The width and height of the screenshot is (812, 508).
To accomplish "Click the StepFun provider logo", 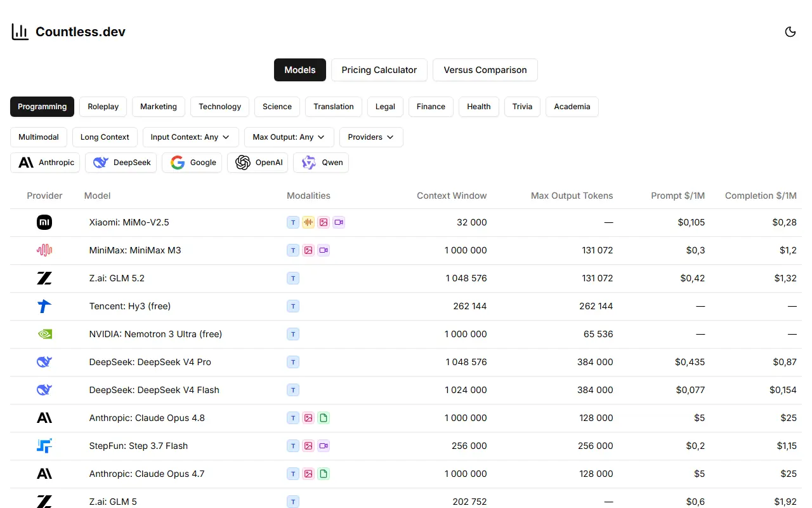I will pos(44,446).
